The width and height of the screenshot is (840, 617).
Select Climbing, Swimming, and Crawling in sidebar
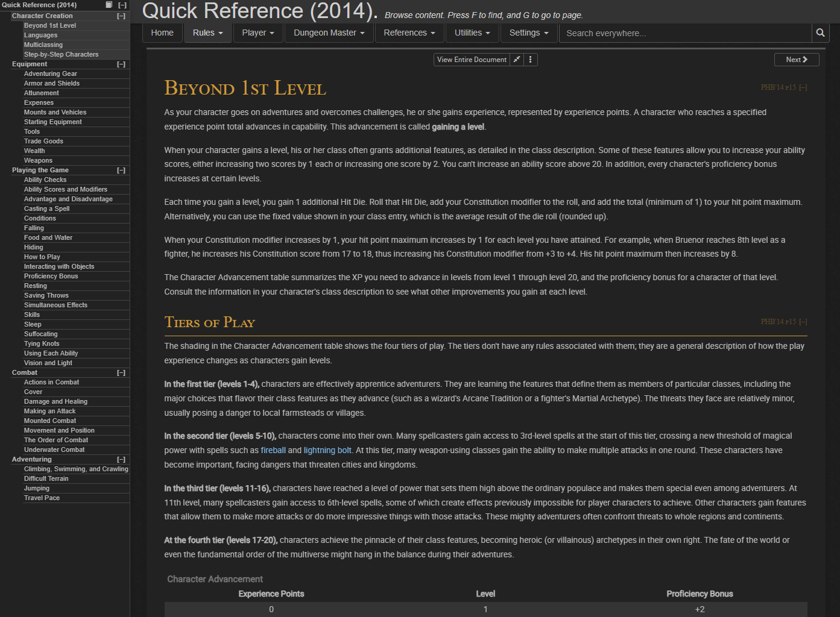tap(77, 469)
